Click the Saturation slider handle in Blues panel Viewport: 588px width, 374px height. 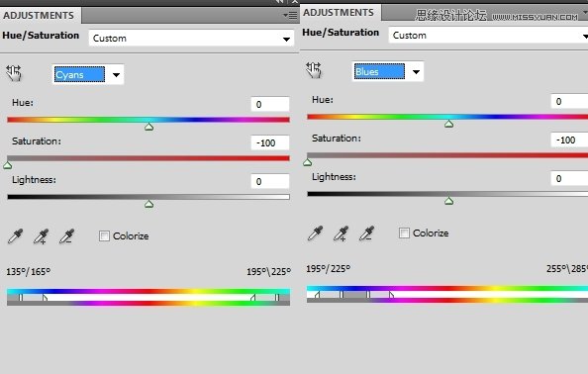pyautogui.click(x=308, y=162)
